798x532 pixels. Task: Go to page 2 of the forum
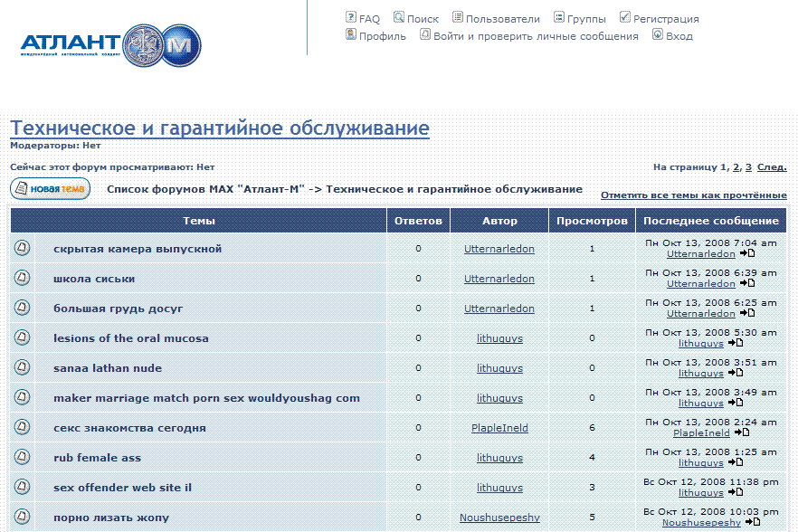[736, 167]
